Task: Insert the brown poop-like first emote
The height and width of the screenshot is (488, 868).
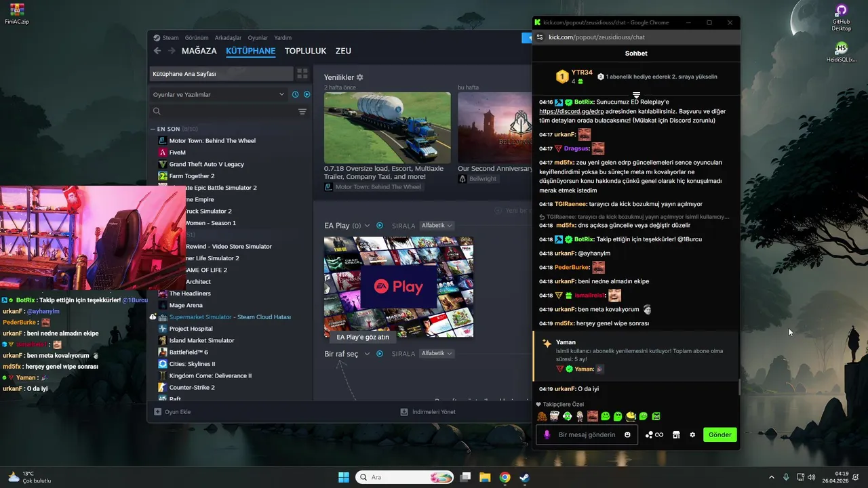Action: click(x=542, y=416)
